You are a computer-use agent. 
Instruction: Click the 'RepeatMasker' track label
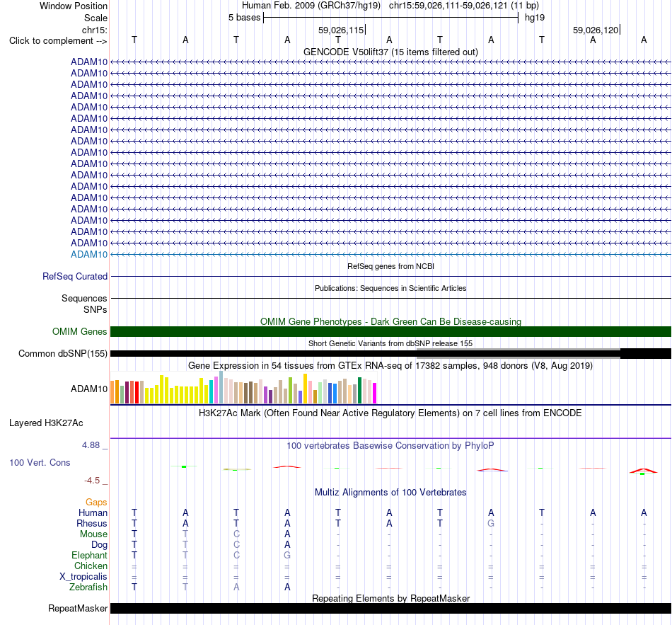[x=78, y=608]
